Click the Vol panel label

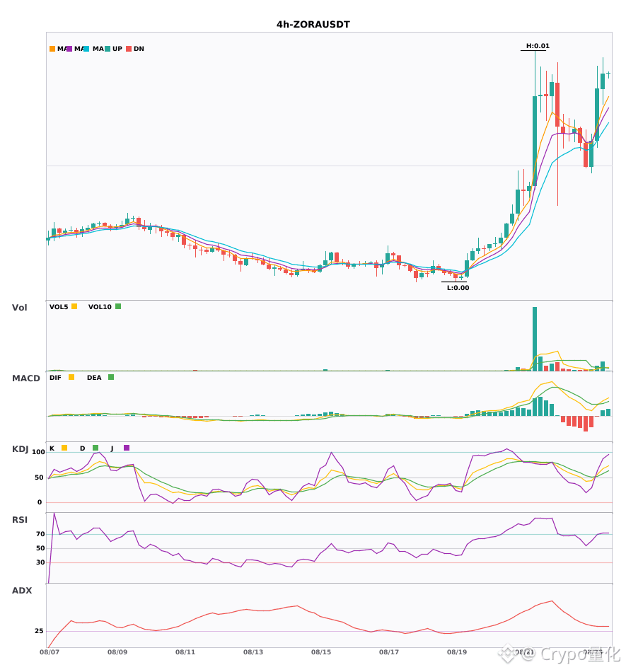coord(19,308)
